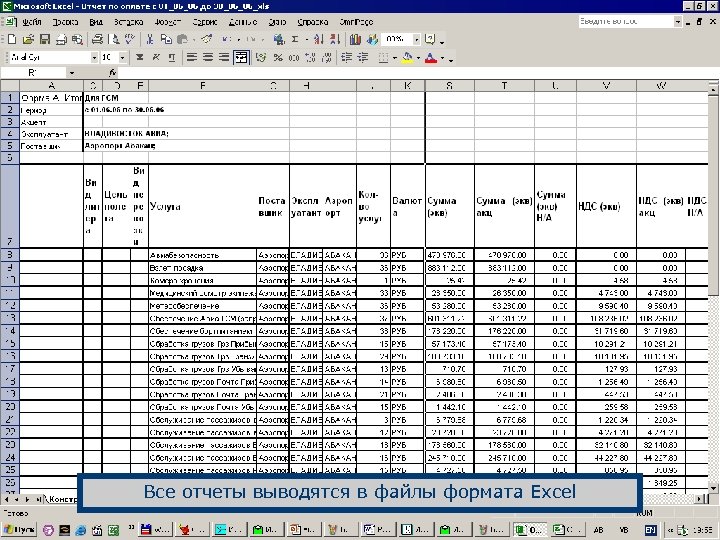
Task: Expand the font name dropdown arrow
Action: point(94,57)
